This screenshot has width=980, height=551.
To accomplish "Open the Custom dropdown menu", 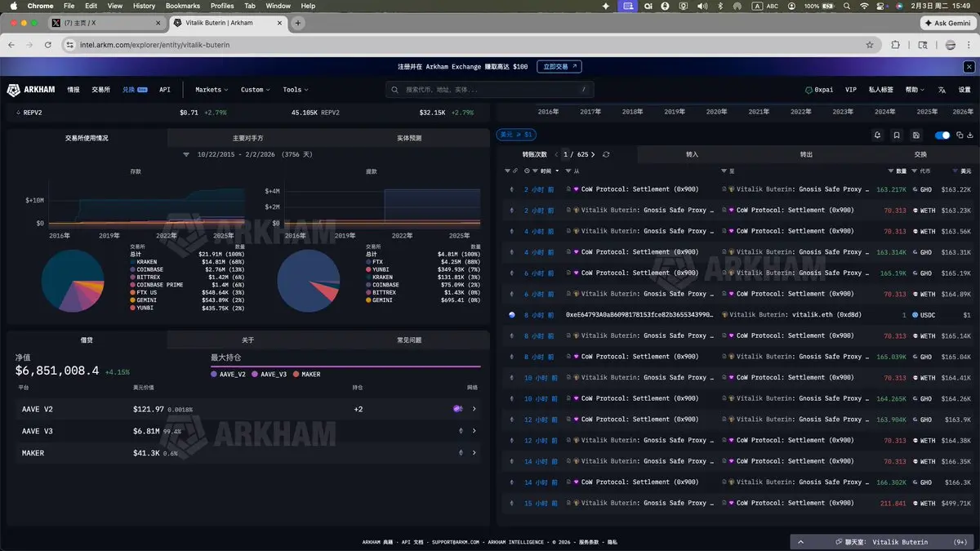I will [256, 90].
